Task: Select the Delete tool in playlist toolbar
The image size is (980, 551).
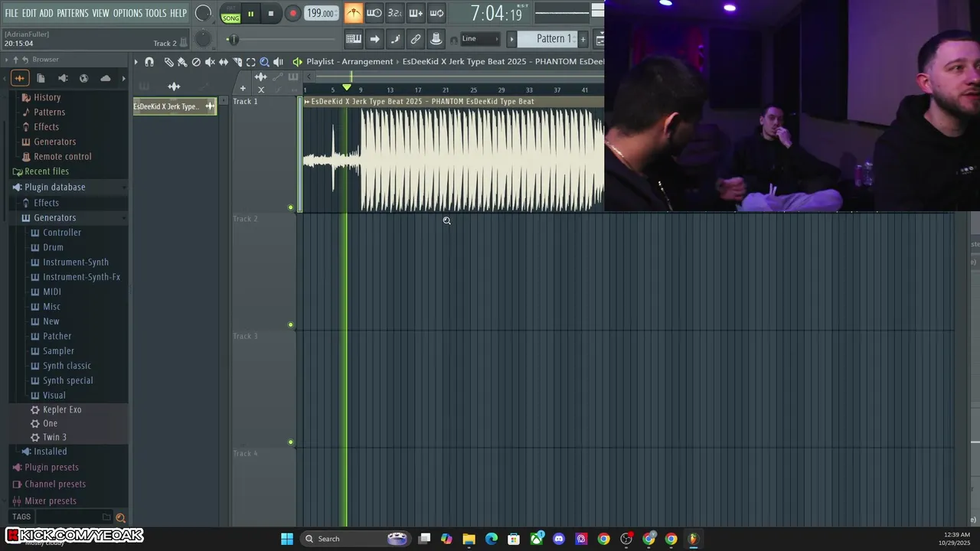Action: pos(196,62)
